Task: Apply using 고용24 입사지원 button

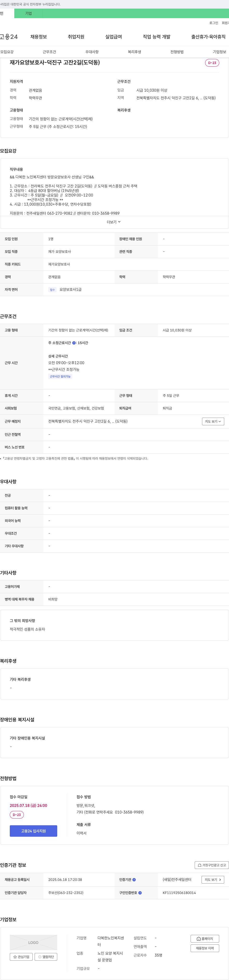Action: coord(33,831)
